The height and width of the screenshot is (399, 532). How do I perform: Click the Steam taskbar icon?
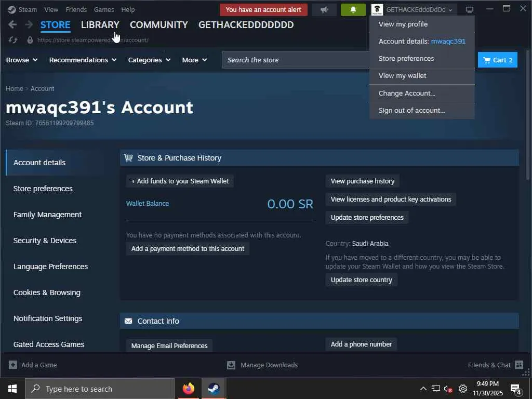(214, 389)
